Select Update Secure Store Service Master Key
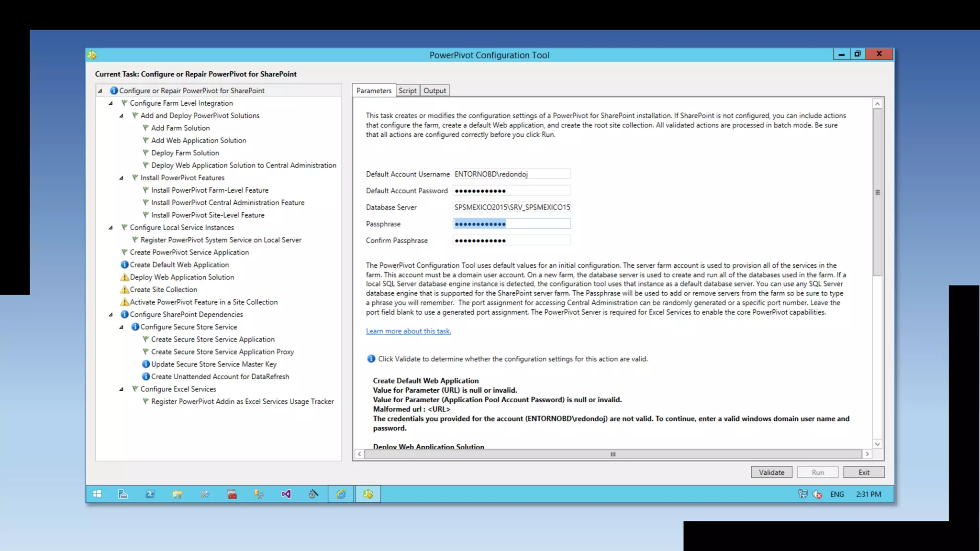Viewport: 980px width, 551px height. coord(213,364)
